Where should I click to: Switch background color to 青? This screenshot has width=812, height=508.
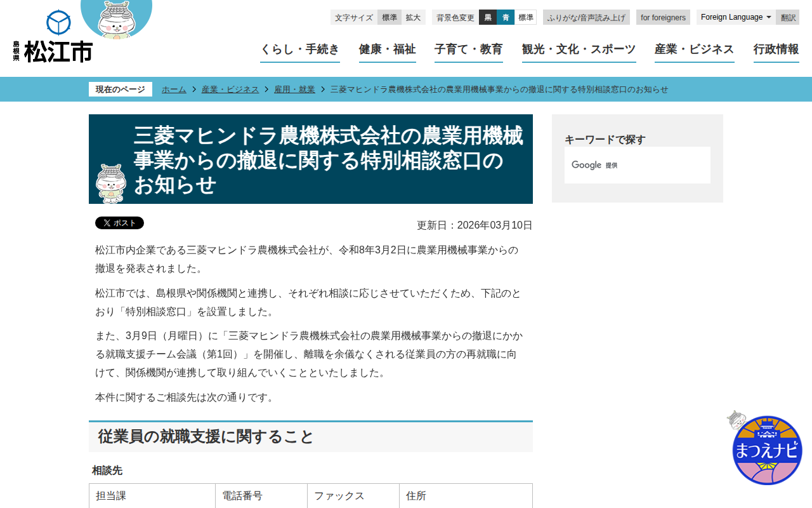[x=506, y=17]
